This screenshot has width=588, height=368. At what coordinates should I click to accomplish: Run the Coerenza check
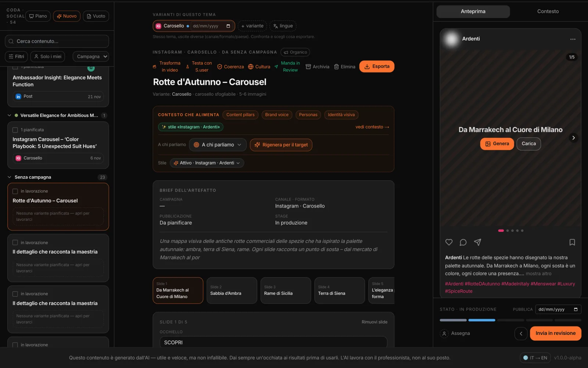[230, 67]
